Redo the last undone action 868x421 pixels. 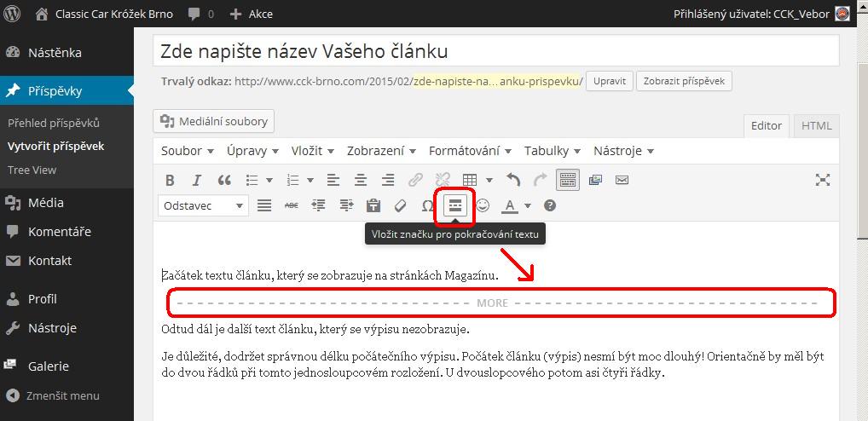(x=541, y=180)
